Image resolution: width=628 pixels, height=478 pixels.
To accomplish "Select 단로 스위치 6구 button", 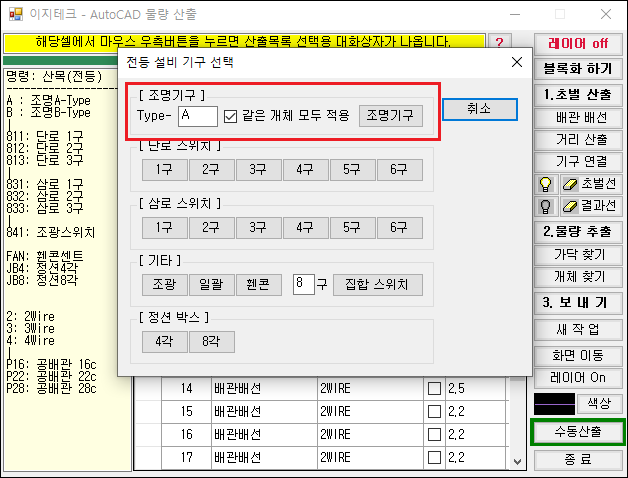I will pos(400,169).
